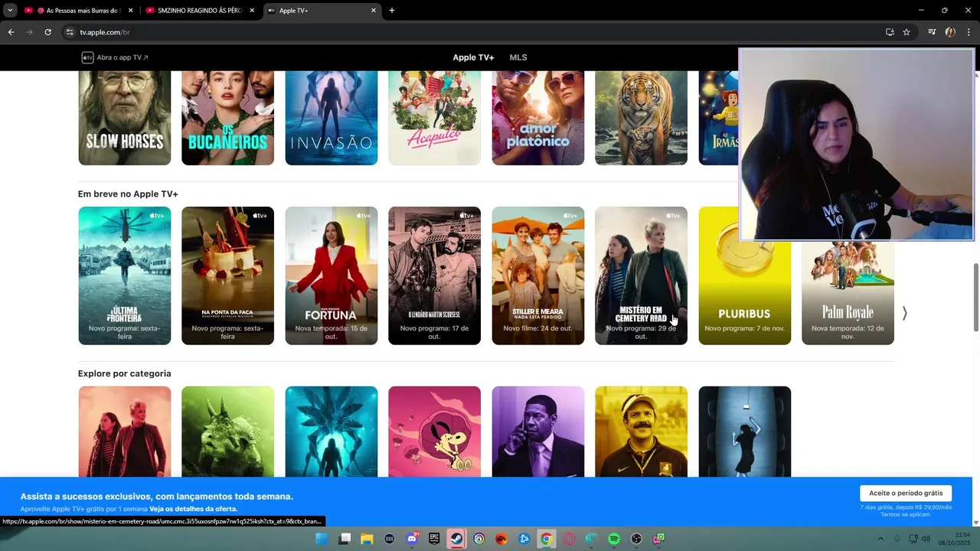The image size is (980, 551).
Task: Open site information icon in address bar
Action: [x=70, y=32]
